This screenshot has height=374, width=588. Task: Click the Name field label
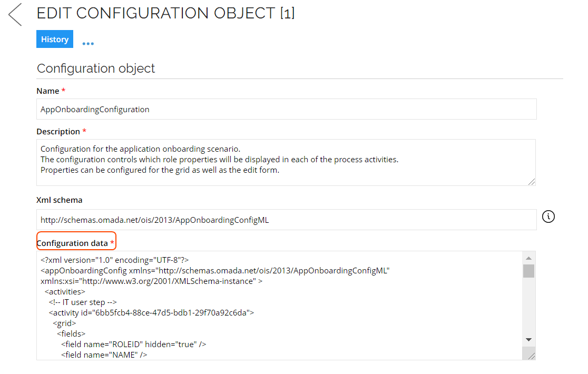51,91
